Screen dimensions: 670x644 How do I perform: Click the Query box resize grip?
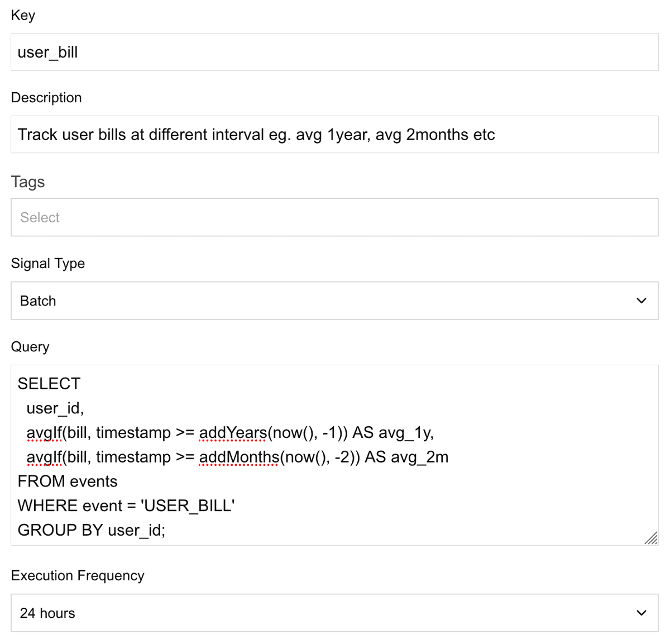click(651, 538)
